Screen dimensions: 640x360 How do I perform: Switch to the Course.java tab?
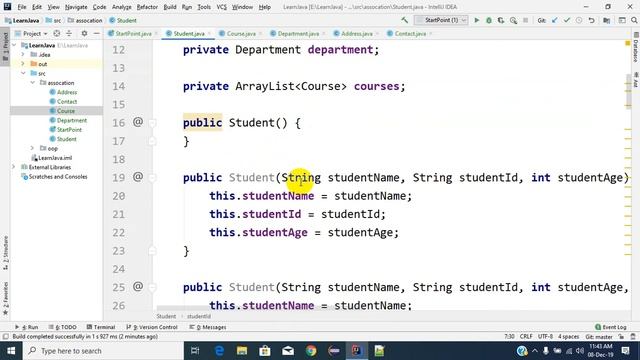[x=240, y=33]
